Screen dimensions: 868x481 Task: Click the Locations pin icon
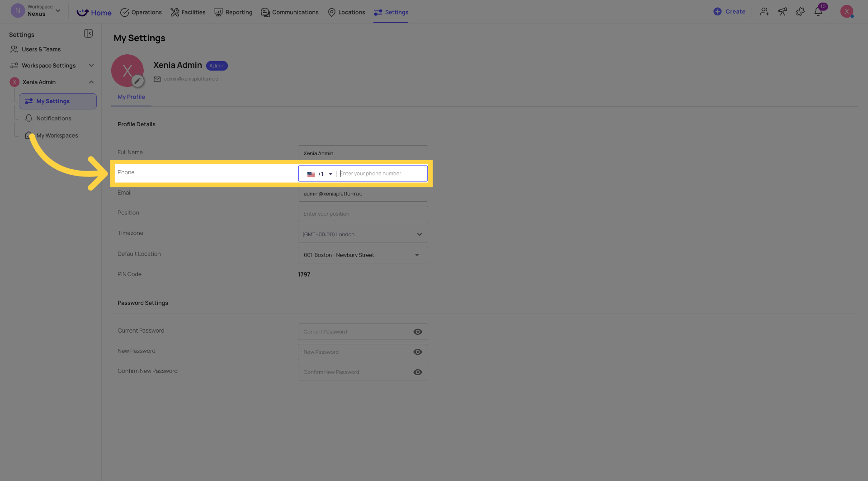[332, 12]
